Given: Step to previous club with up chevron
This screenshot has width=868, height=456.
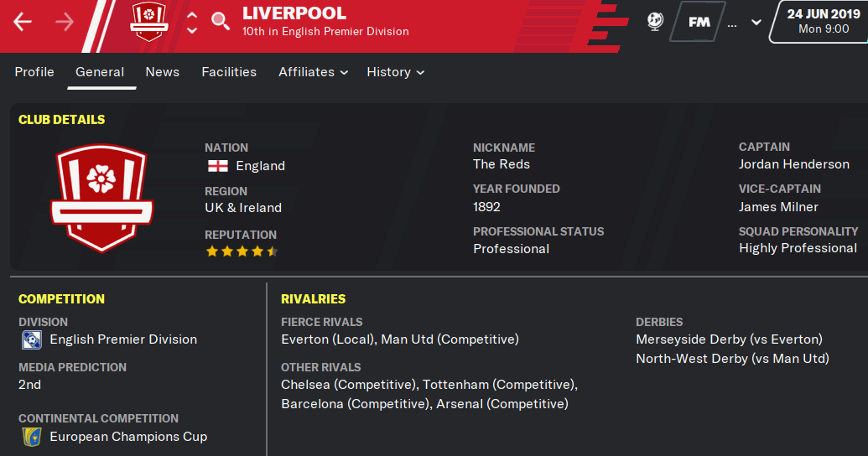Looking at the screenshot, I should coord(191,15).
